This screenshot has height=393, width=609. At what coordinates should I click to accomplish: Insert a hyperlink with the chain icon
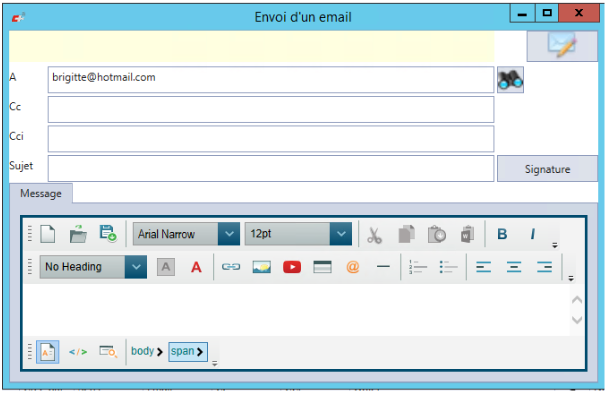(231, 267)
